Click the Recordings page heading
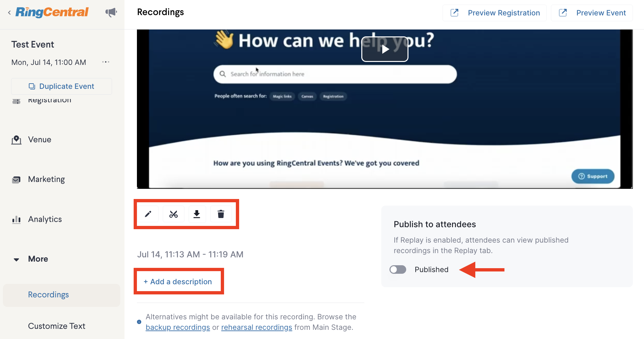 tap(161, 12)
